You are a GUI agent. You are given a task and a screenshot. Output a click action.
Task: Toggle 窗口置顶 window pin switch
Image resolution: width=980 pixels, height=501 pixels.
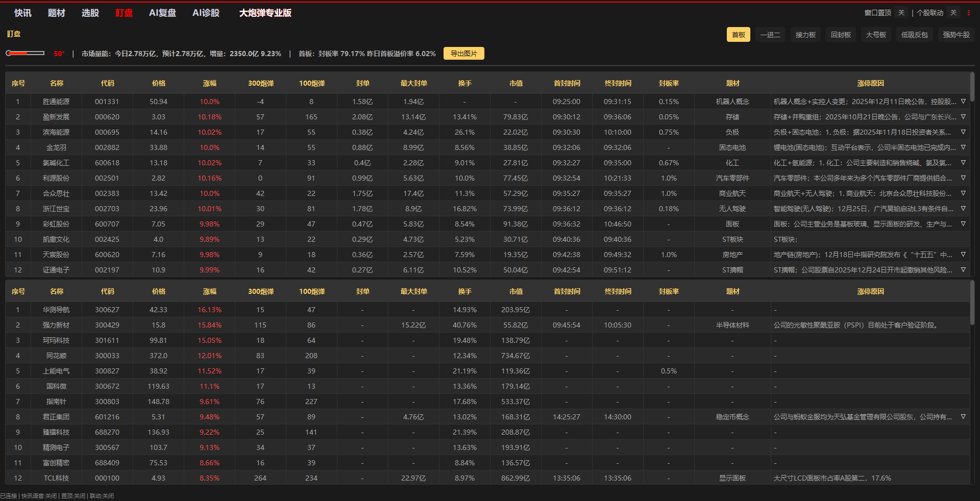(901, 13)
